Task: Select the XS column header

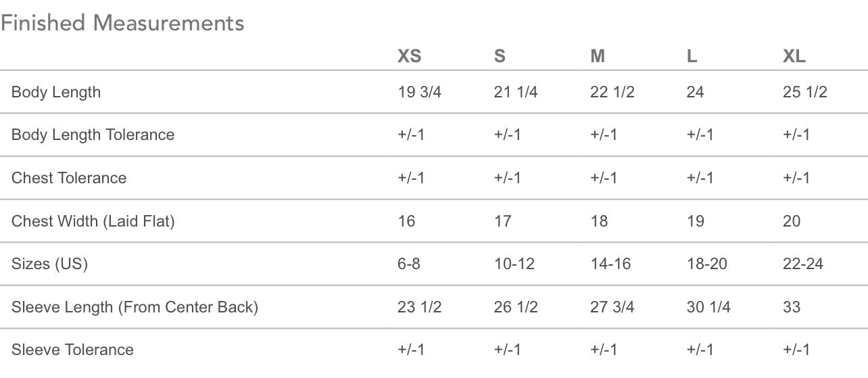Action: pyautogui.click(x=409, y=56)
